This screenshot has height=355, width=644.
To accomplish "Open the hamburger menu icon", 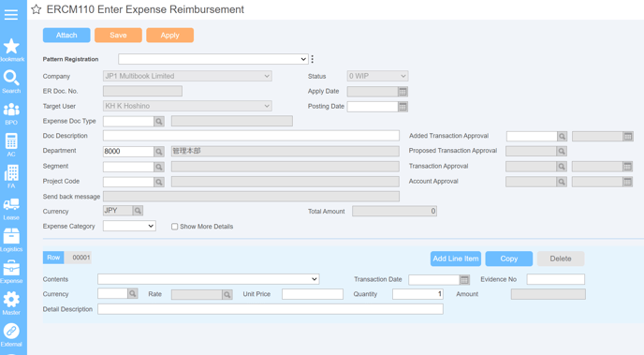I will click(x=11, y=15).
